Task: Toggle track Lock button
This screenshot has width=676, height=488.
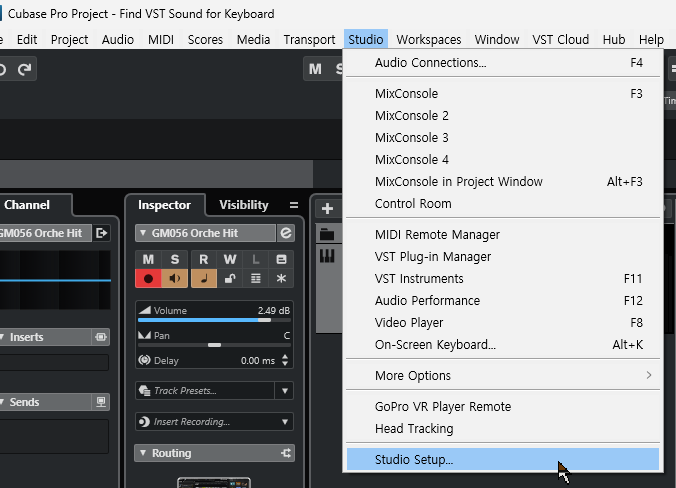Action: pos(230,278)
